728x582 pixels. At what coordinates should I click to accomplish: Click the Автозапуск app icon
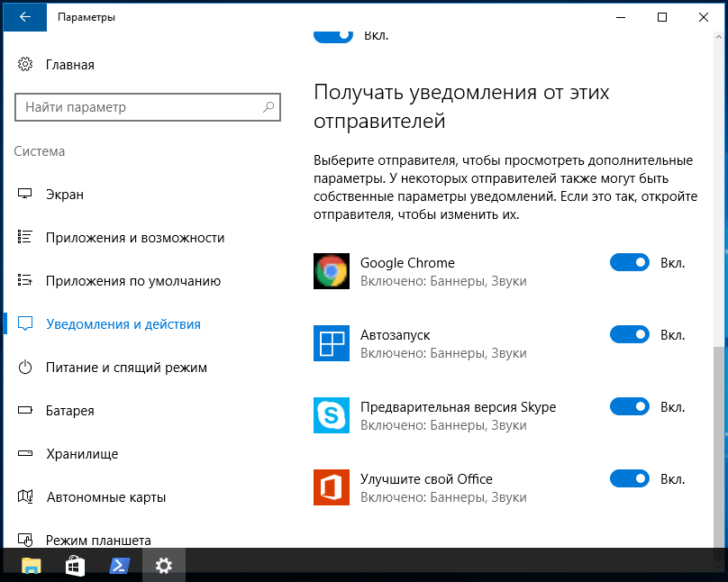(332, 343)
